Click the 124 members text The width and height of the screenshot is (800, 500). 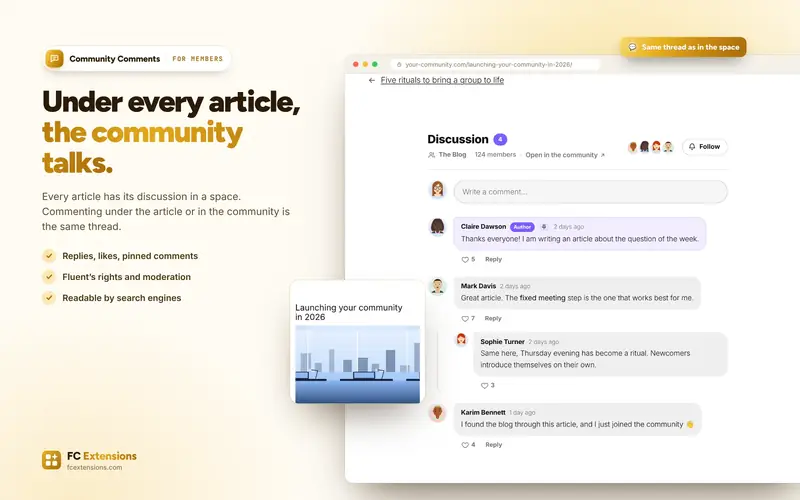click(495, 155)
